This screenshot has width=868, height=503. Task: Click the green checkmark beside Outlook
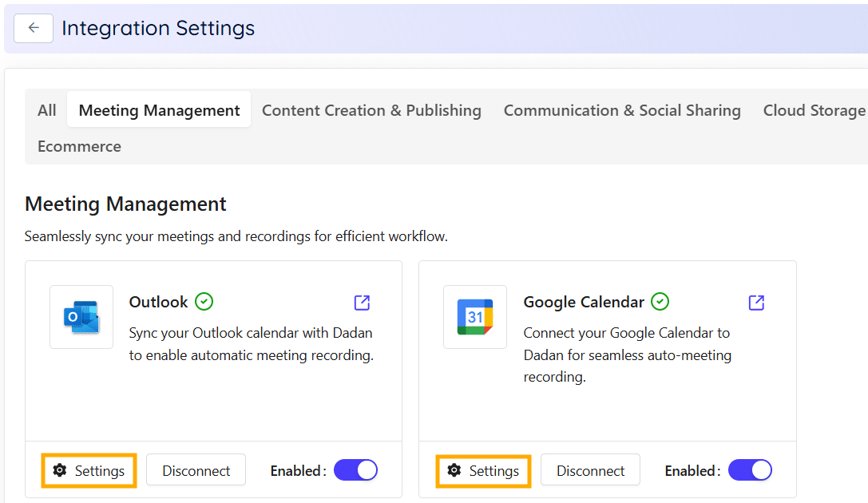(203, 302)
